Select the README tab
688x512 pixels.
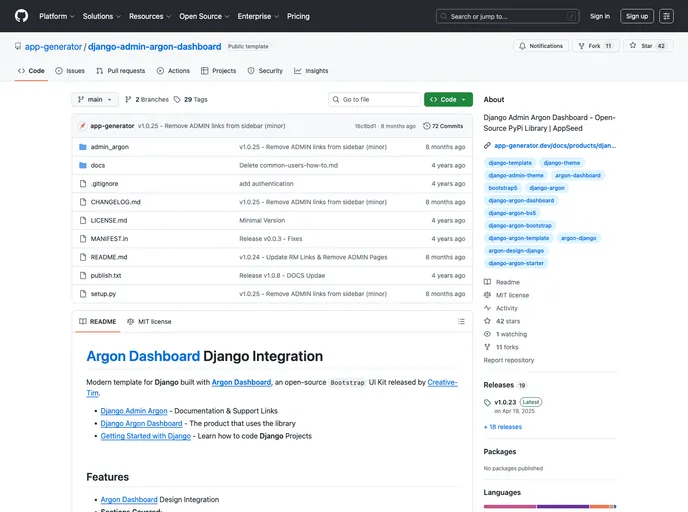(x=98, y=322)
